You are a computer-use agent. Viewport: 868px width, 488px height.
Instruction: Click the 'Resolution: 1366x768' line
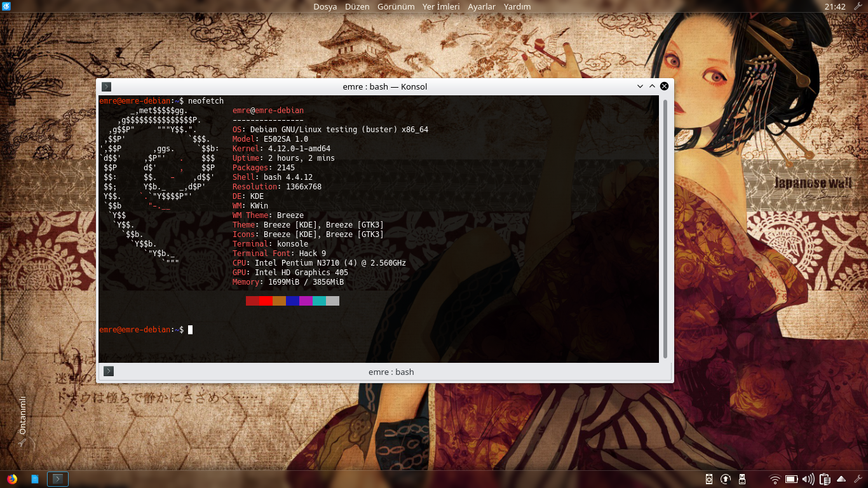click(277, 187)
